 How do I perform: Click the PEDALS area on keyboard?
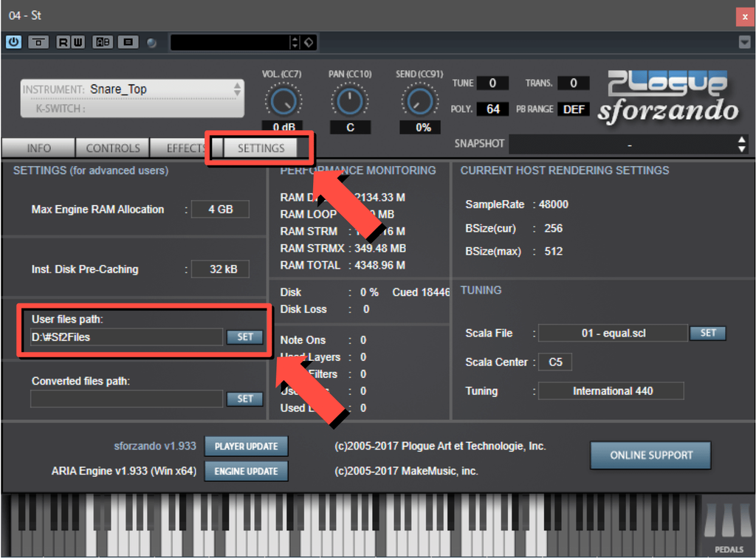728,527
